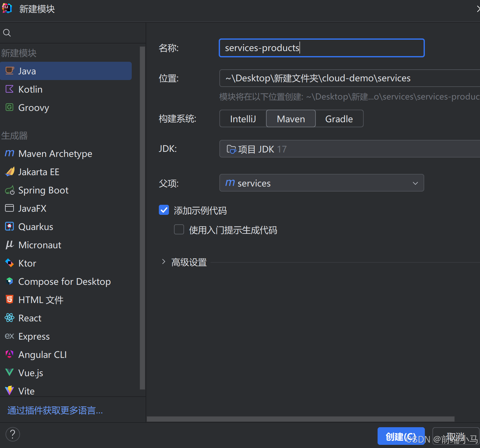Select the JavaFX label
The image size is (480, 448).
tap(32, 209)
